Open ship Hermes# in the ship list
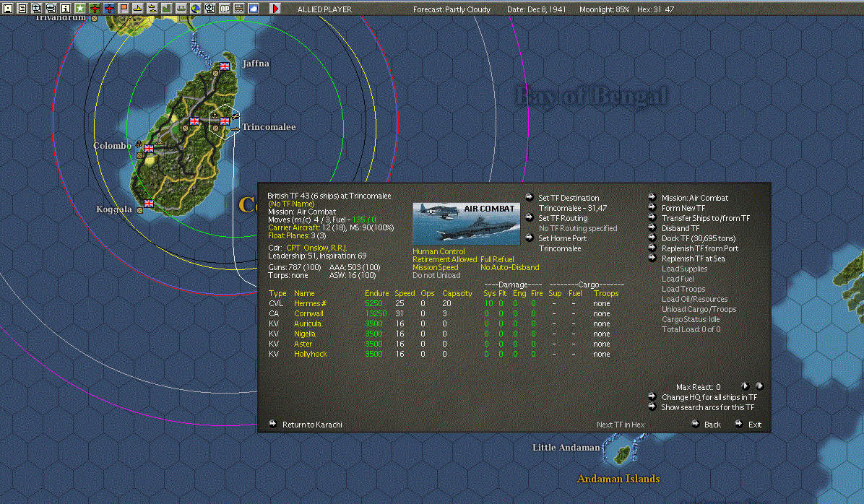Image resolution: width=864 pixels, height=504 pixels. [310, 303]
